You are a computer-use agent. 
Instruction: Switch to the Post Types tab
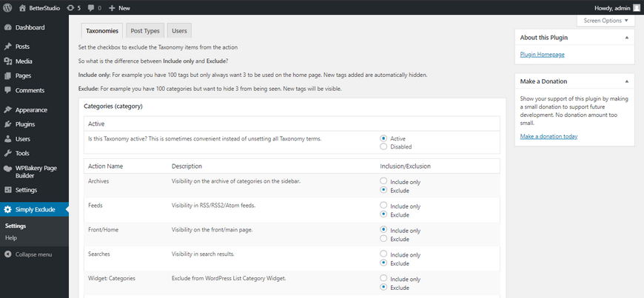(x=145, y=31)
